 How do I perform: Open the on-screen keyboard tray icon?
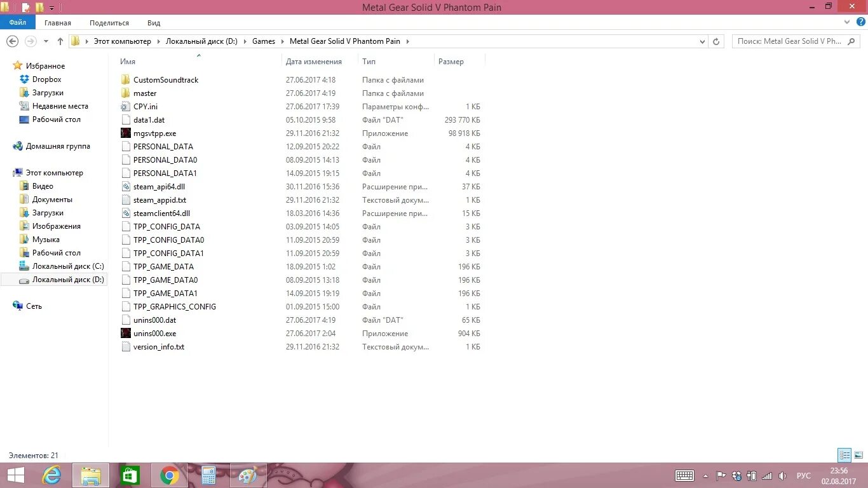(x=684, y=475)
